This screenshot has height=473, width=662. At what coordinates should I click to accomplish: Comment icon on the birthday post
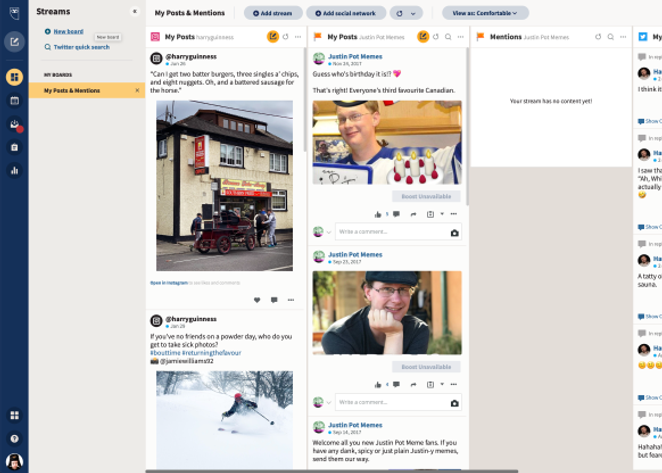(396, 214)
